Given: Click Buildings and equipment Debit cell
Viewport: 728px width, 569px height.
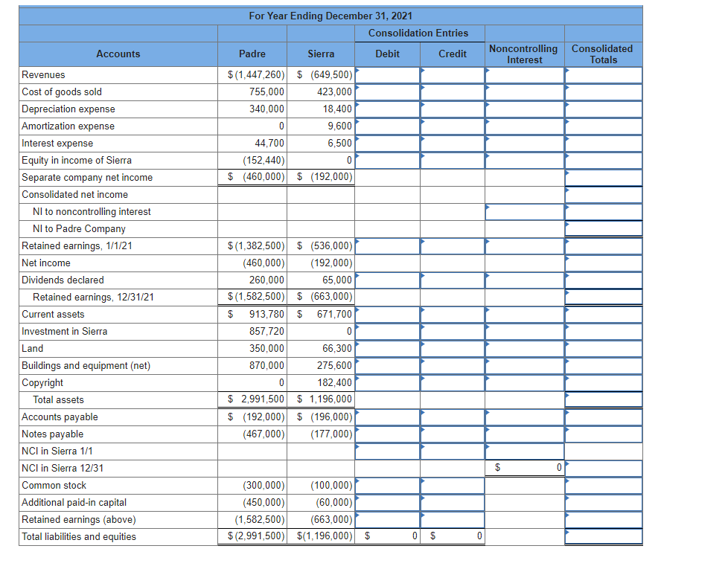Looking at the screenshot, I should point(387,367).
